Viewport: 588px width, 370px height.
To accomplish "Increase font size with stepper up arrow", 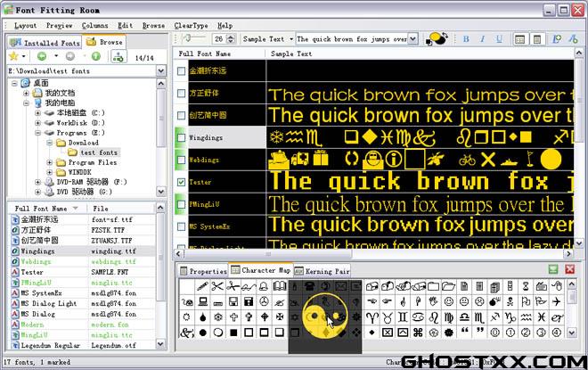I will [x=231, y=37].
